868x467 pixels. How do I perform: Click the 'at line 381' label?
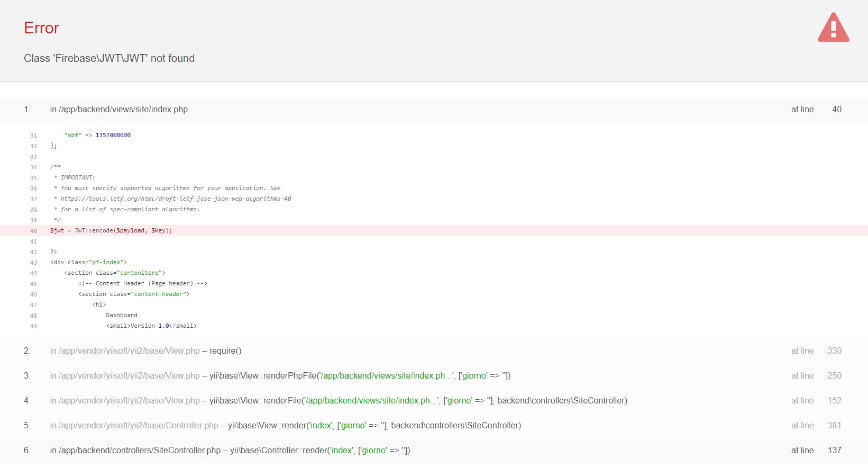[816, 426]
